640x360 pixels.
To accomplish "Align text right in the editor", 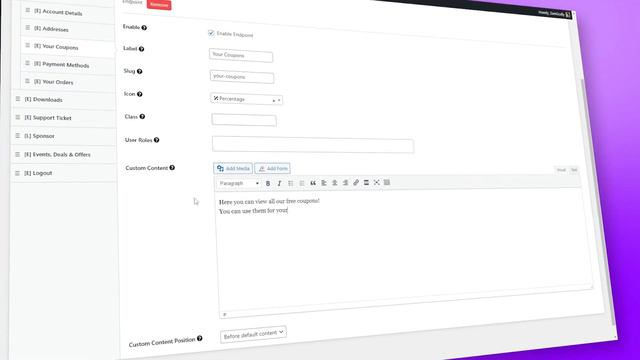I will [x=345, y=182].
